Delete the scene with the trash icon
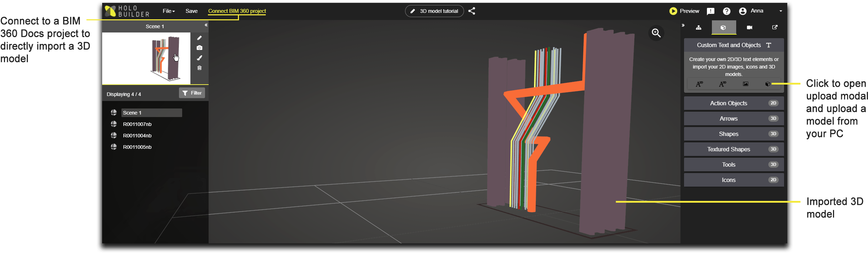This screenshot has width=868, height=253. 199,68
